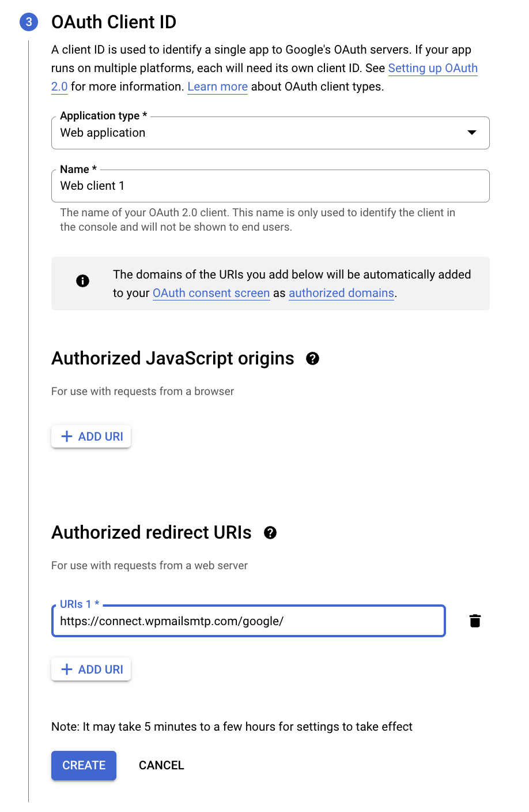Open help for Authorized redirect URIs
Image resolution: width=529 pixels, height=812 pixels.
click(270, 533)
